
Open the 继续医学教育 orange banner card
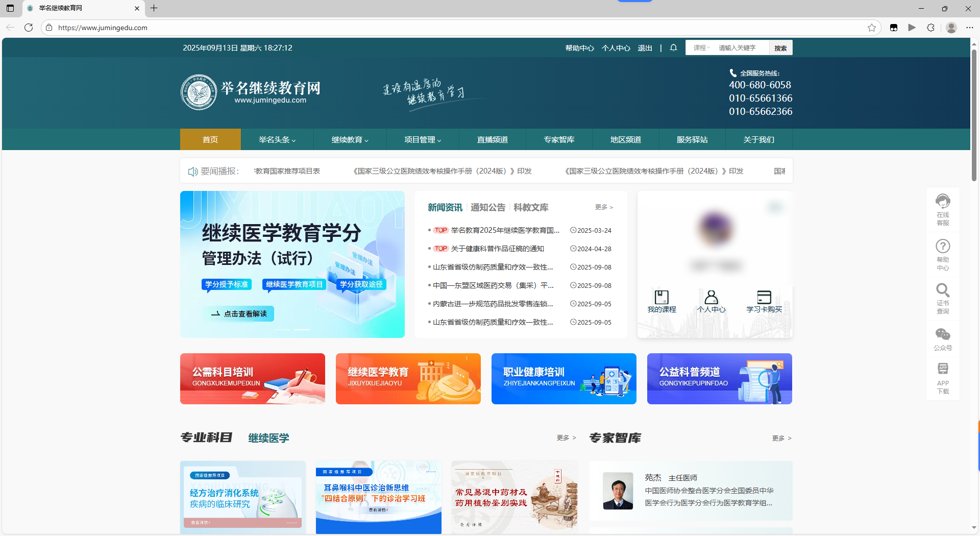point(408,379)
